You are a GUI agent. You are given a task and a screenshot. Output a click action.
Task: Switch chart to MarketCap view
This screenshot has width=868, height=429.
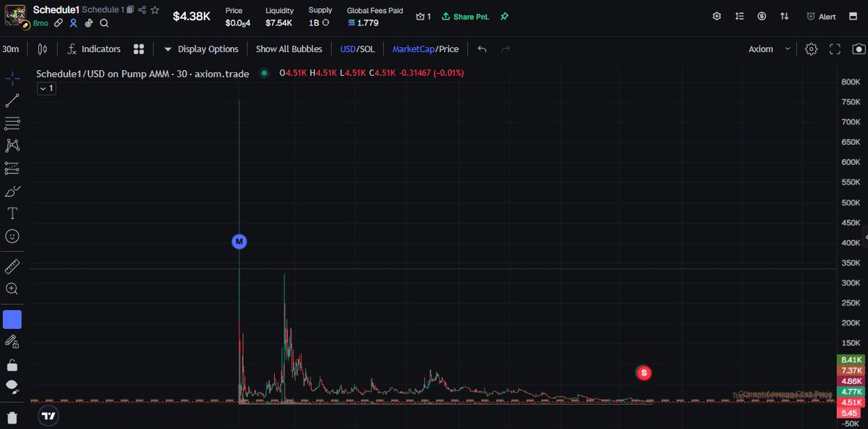click(x=414, y=49)
